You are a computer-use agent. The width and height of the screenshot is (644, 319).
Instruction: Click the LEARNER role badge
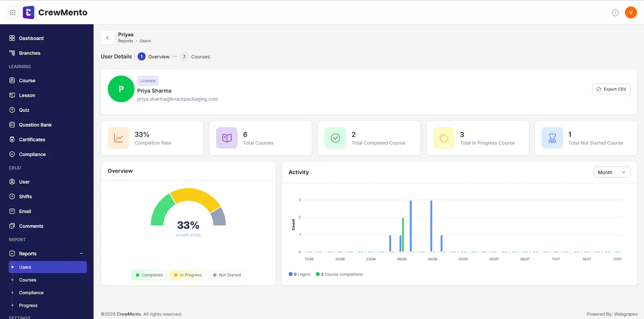(x=148, y=81)
